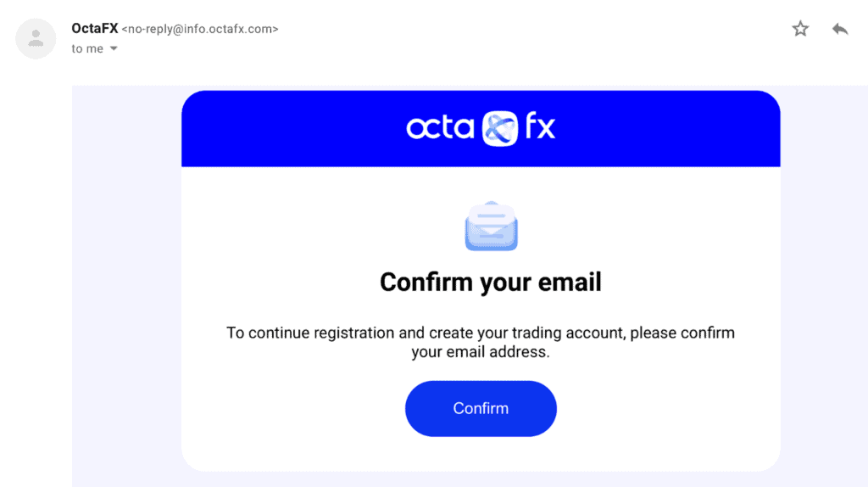Click the words "please confirm" in the message

coord(682,333)
